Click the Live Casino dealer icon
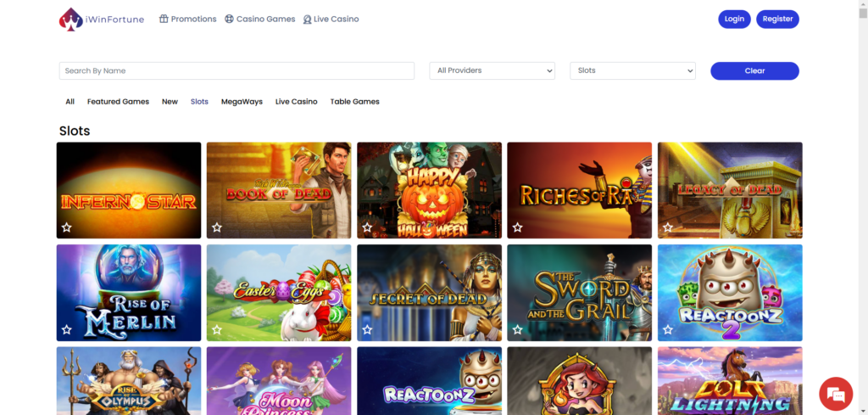Viewport: 868px width, 415px height. point(307,20)
